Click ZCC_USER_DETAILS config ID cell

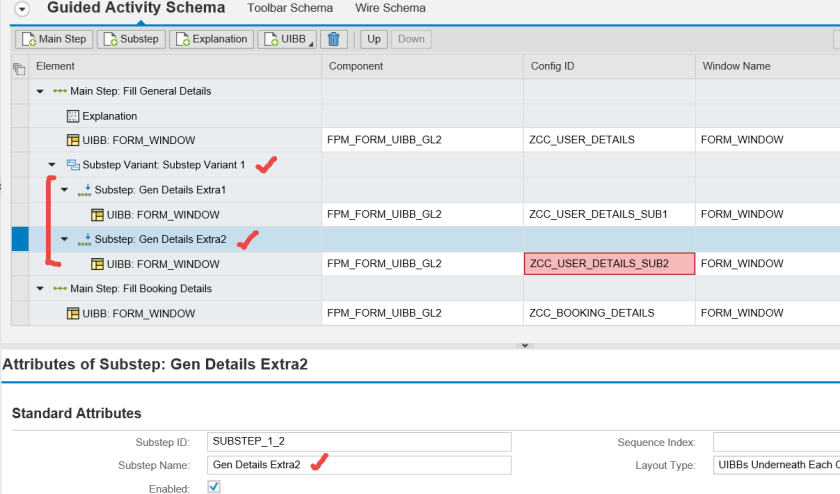(609, 140)
